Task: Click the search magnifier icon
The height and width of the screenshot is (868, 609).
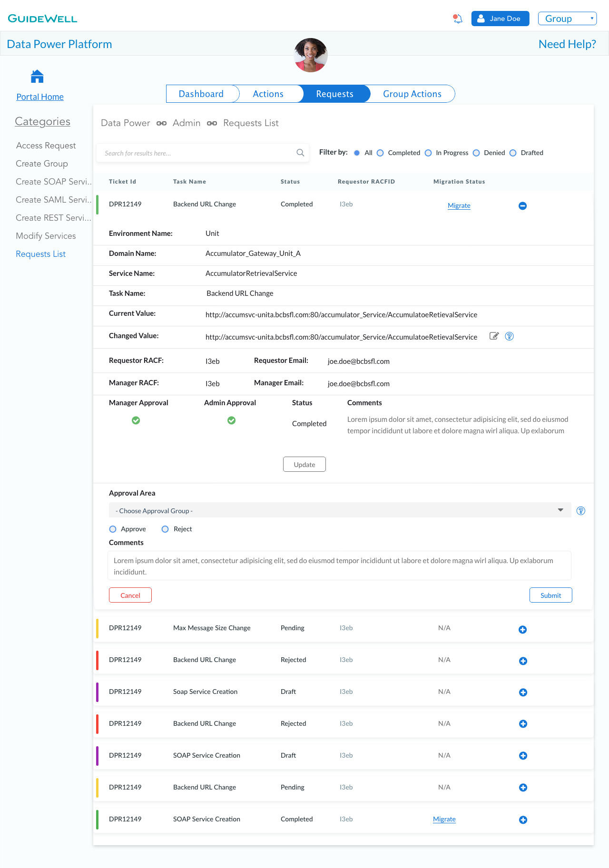Action: click(300, 153)
